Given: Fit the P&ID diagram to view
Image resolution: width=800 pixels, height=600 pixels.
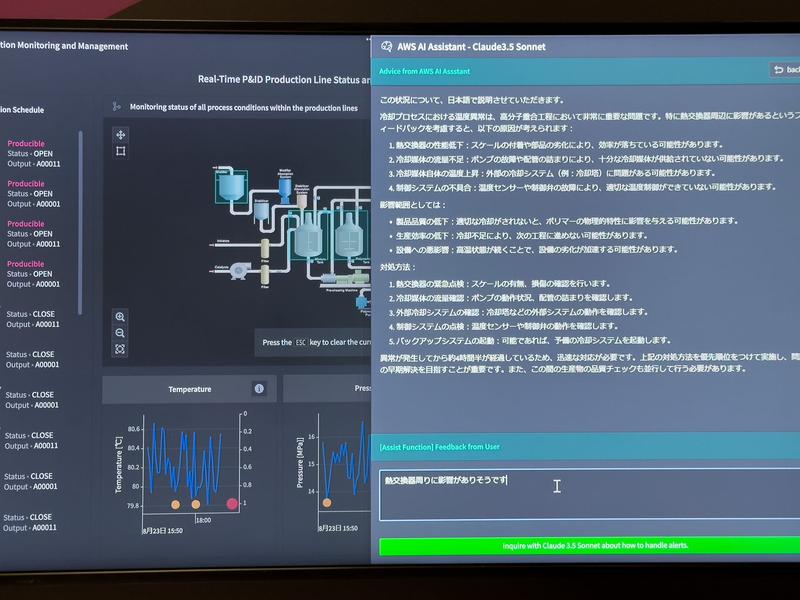Looking at the screenshot, I should pos(120,349).
